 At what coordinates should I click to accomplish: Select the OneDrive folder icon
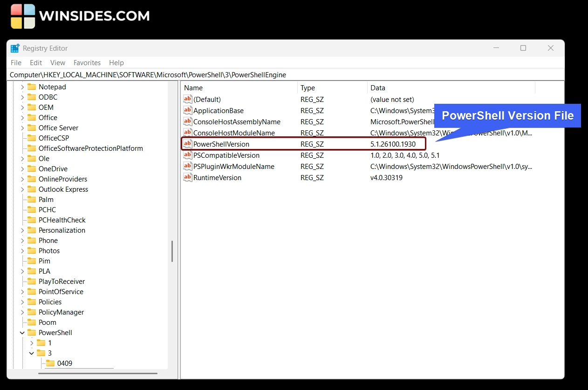pos(32,169)
